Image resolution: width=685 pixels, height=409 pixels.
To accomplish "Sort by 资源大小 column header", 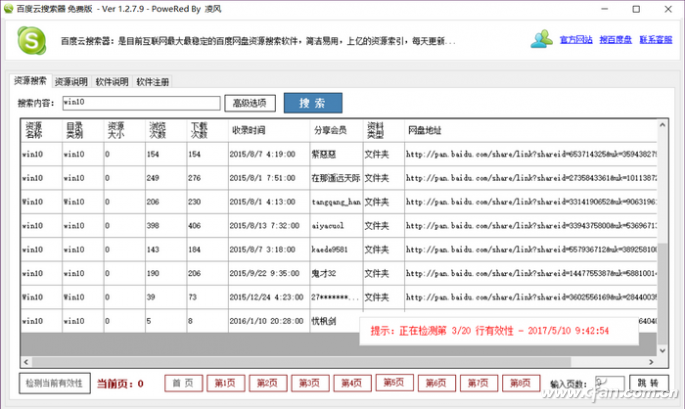I will click(124, 130).
